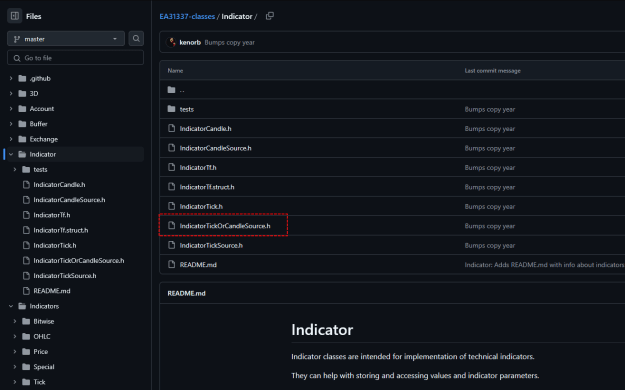
Task: Open IndicatorTickSource.h in file list
Action: (x=211, y=246)
